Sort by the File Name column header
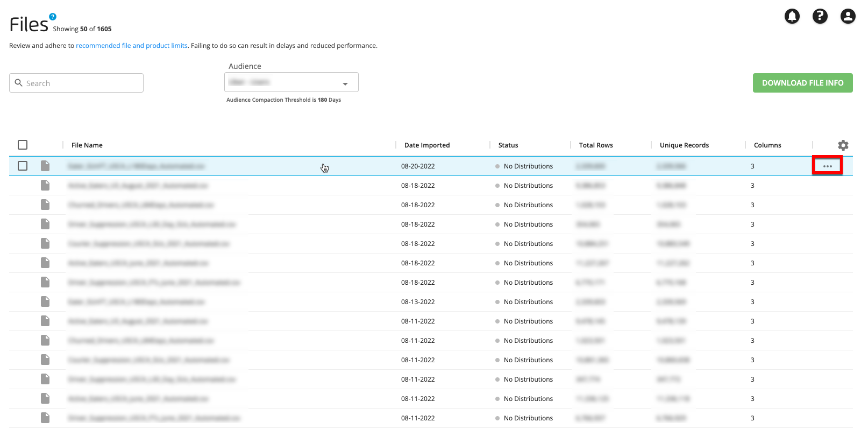868x429 pixels. (87, 145)
